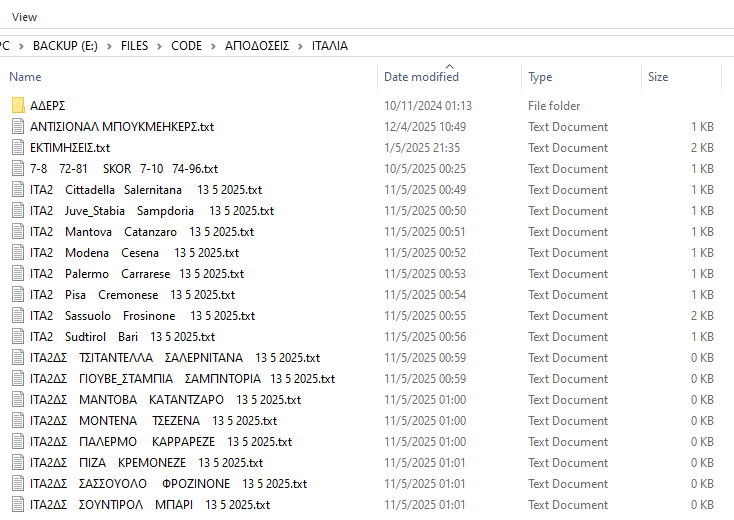
Task: Go to BACKUP (E:) in address bar
Action: pyautogui.click(x=66, y=46)
